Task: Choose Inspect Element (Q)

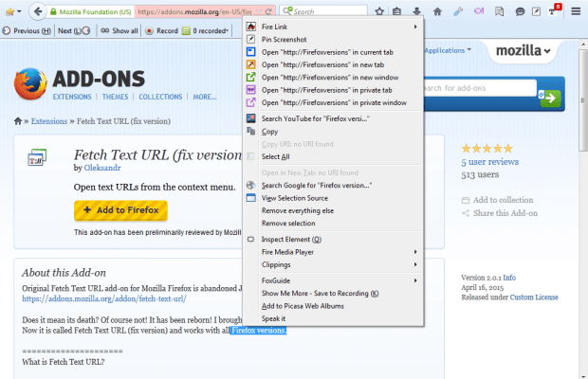Action: (334, 240)
